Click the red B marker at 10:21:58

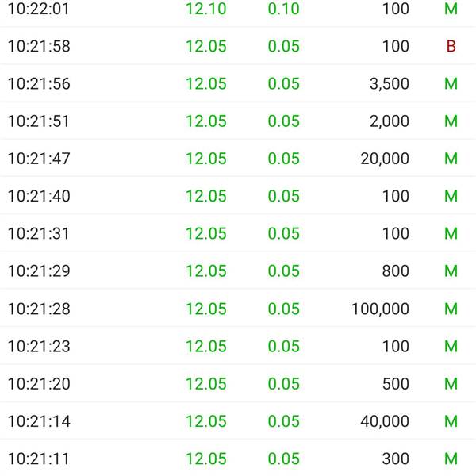tap(451, 47)
